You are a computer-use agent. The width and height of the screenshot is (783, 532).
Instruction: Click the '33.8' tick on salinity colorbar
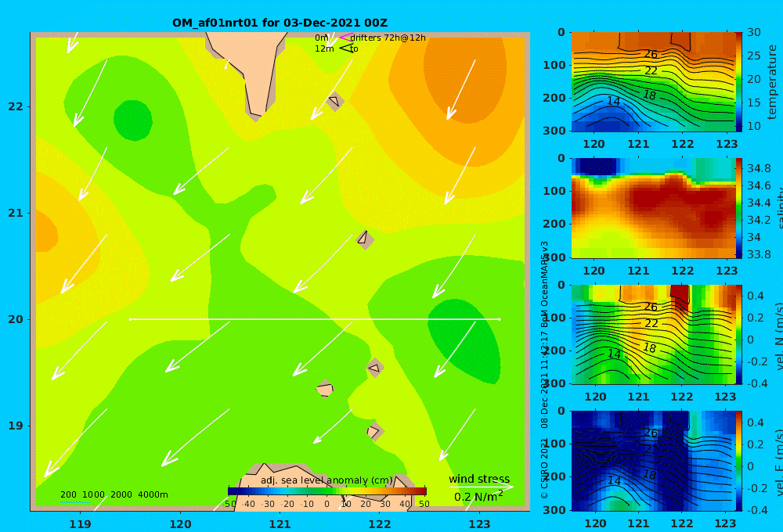click(x=759, y=254)
